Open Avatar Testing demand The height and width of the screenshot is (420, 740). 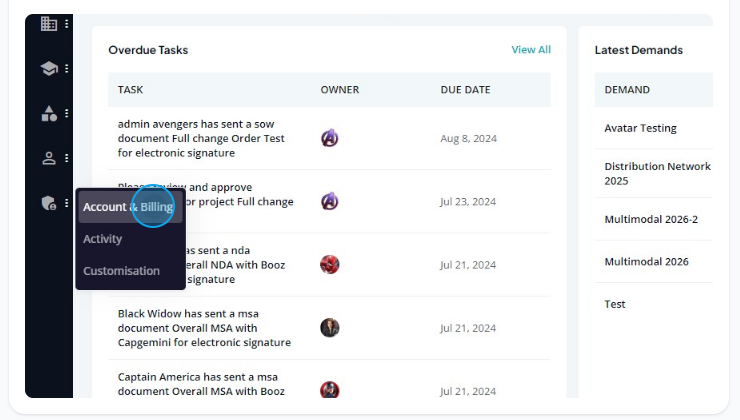[x=640, y=128]
